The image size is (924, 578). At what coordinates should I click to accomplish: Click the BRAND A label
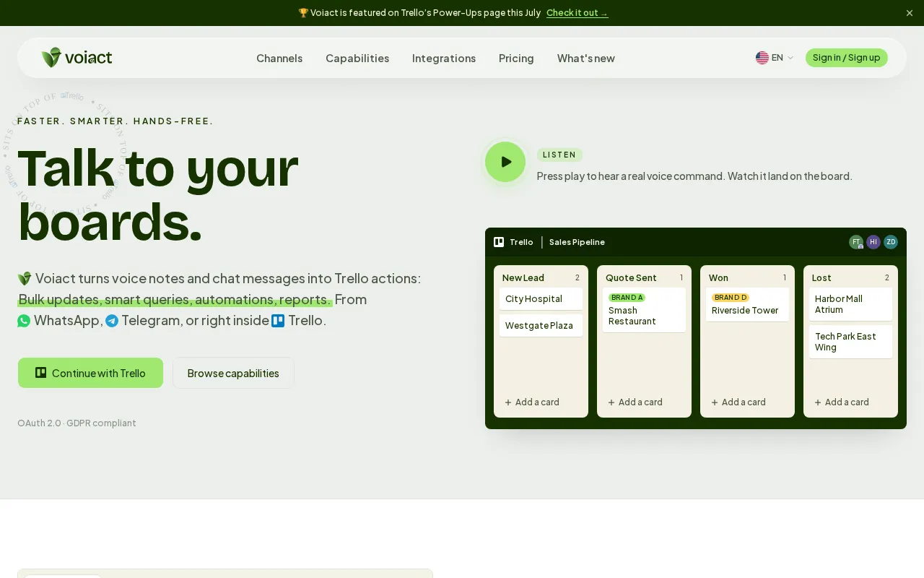pos(627,298)
